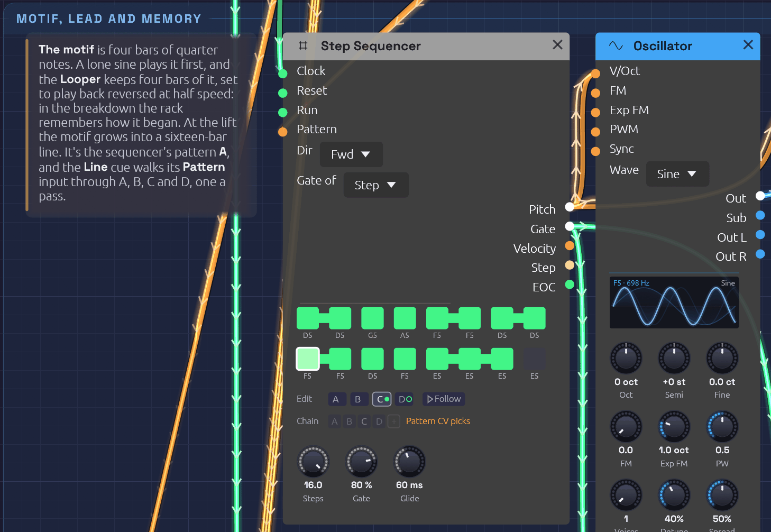The height and width of the screenshot is (532, 771).
Task: Click the Pattern input port
Action: pyautogui.click(x=283, y=132)
